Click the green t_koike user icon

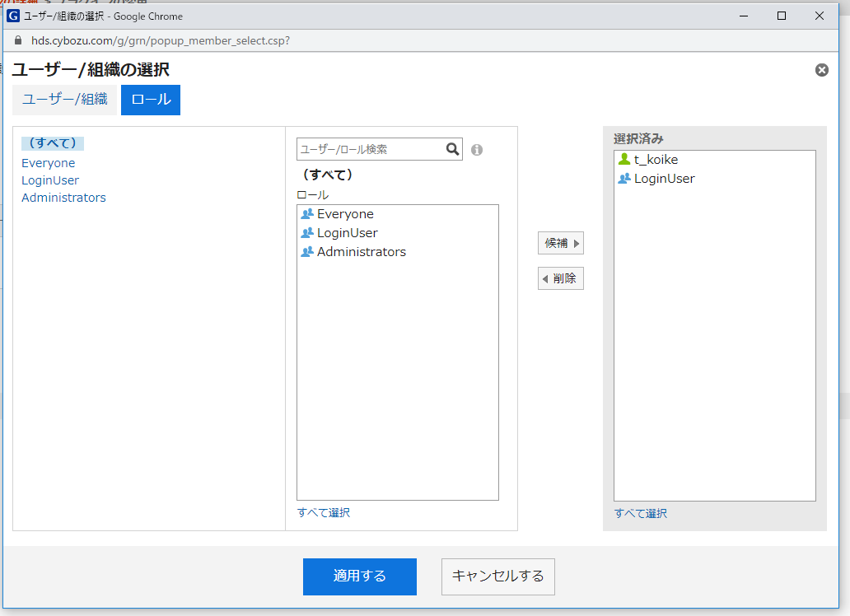click(x=624, y=160)
